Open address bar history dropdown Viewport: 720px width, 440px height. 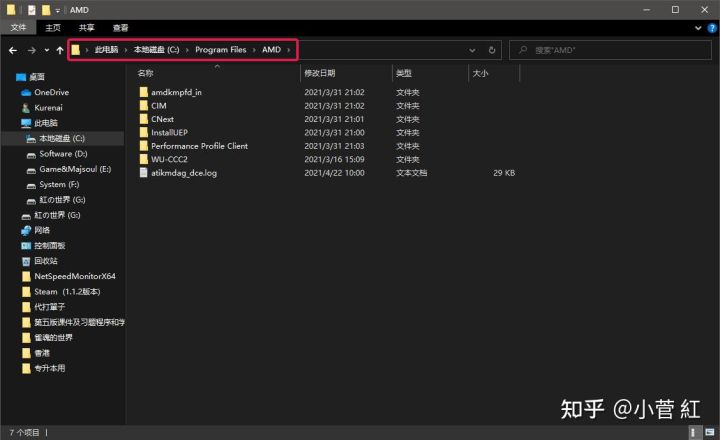coord(472,50)
